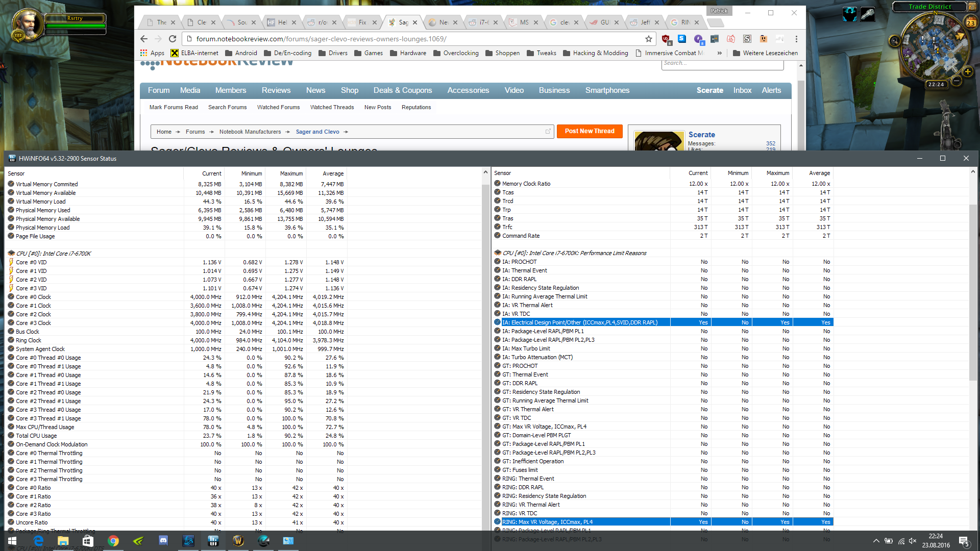The image size is (980, 551).
Task: Open the Windows notification center icon
Action: [964, 541]
